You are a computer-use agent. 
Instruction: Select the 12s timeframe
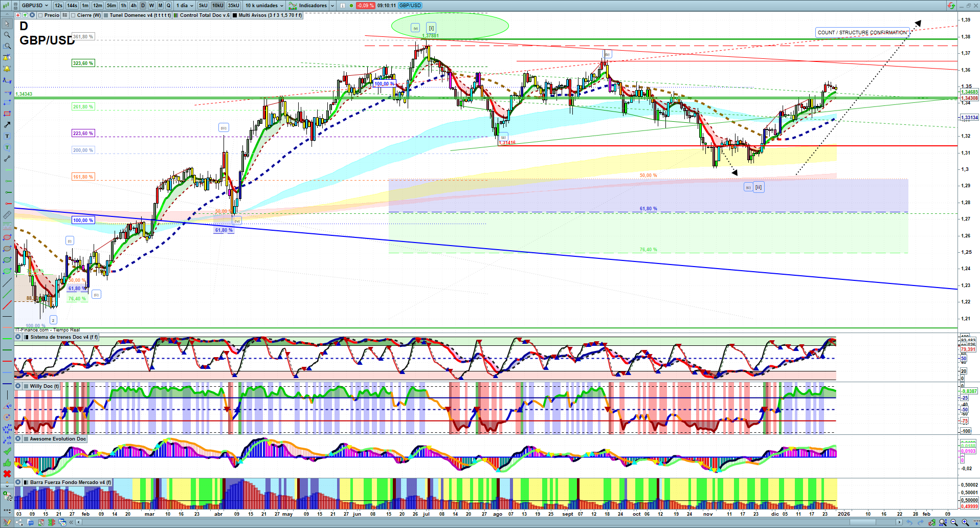[58, 6]
